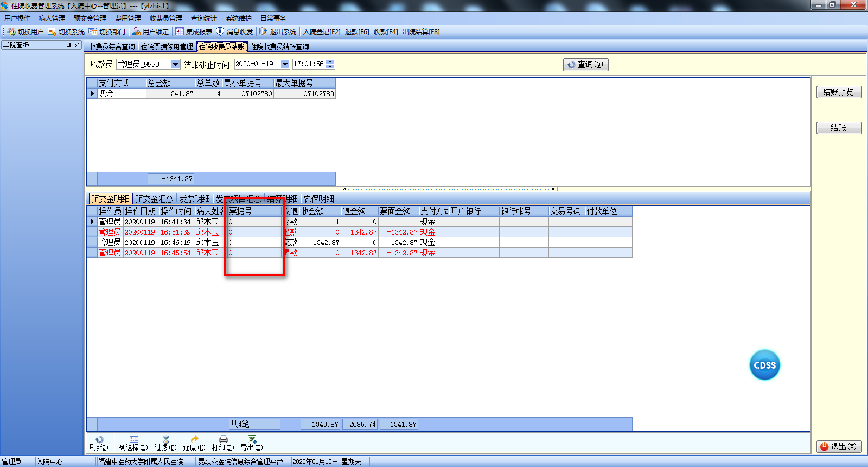Open the 费用管理 menu
Viewport: 868px width, 467px height.
[128, 18]
